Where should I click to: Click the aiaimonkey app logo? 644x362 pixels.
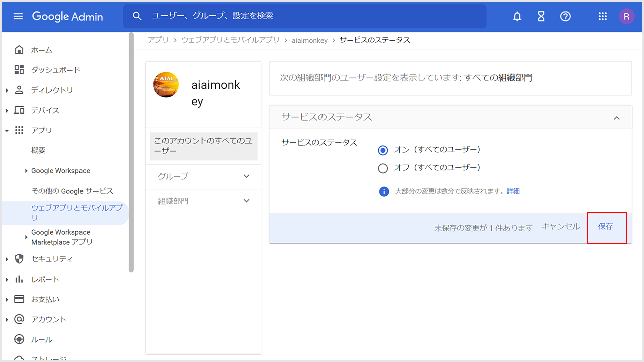[x=166, y=85]
